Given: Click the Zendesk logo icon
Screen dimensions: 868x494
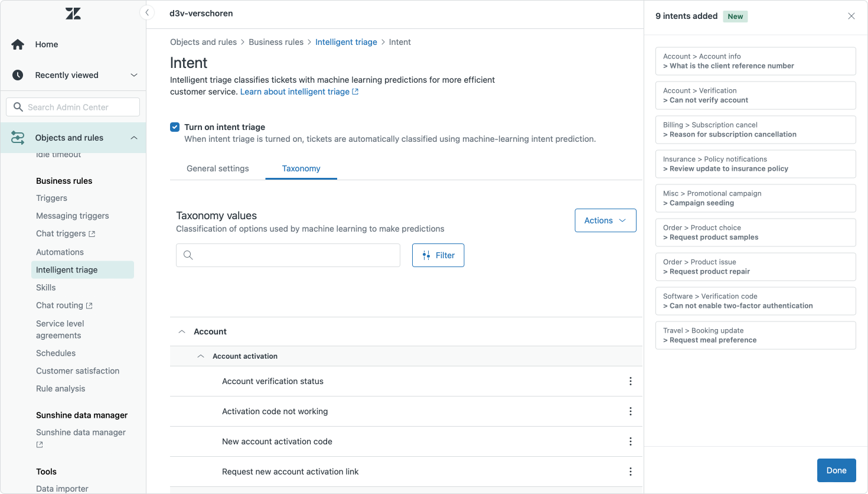Looking at the screenshot, I should pos(73,14).
